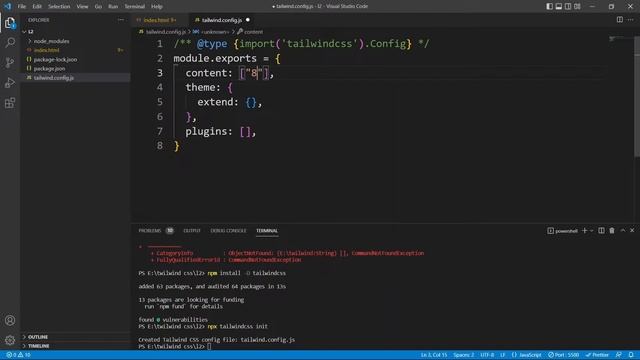Open Customize Layout icon in title bar
Viewport: 640px width, 360px height.
[577, 6]
